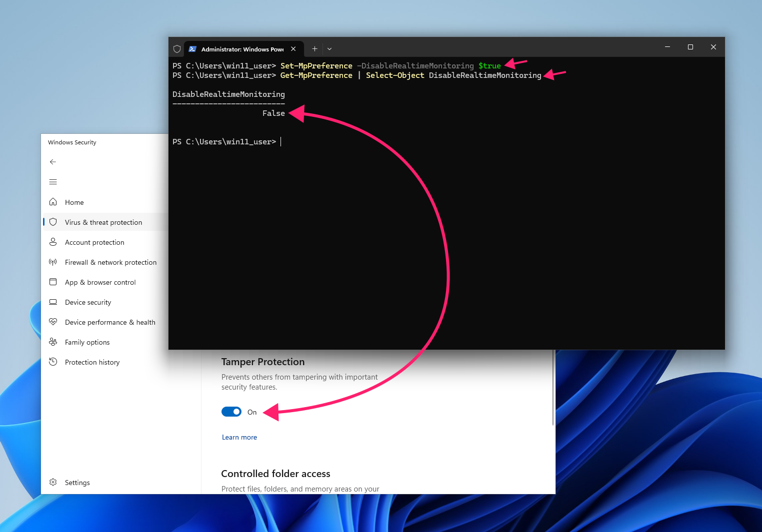Click the App & browser control window icon
The height and width of the screenshot is (532, 762).
[53, 282]
